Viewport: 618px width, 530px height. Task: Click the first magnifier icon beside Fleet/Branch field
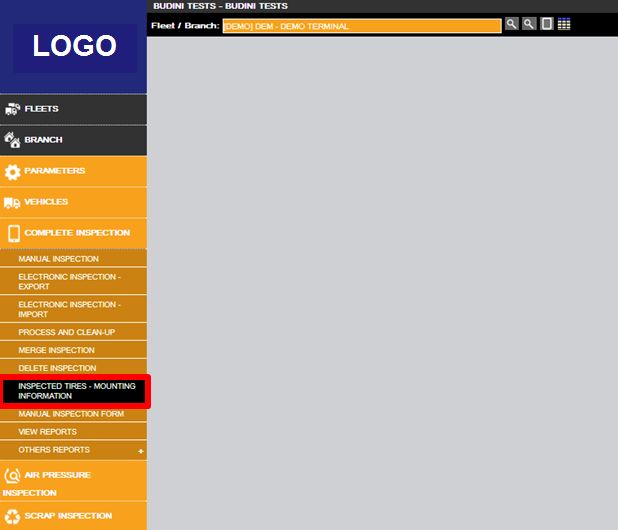click(x=512, y=24)
